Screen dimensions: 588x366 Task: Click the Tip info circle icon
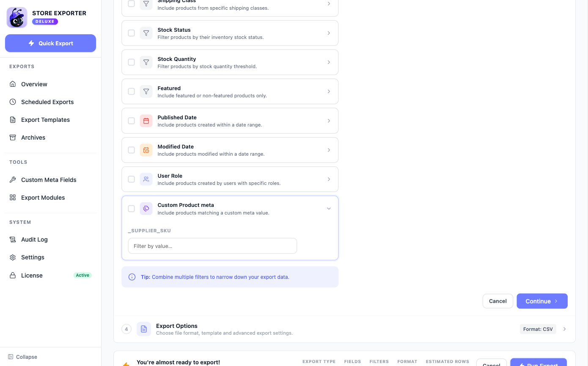132,277
